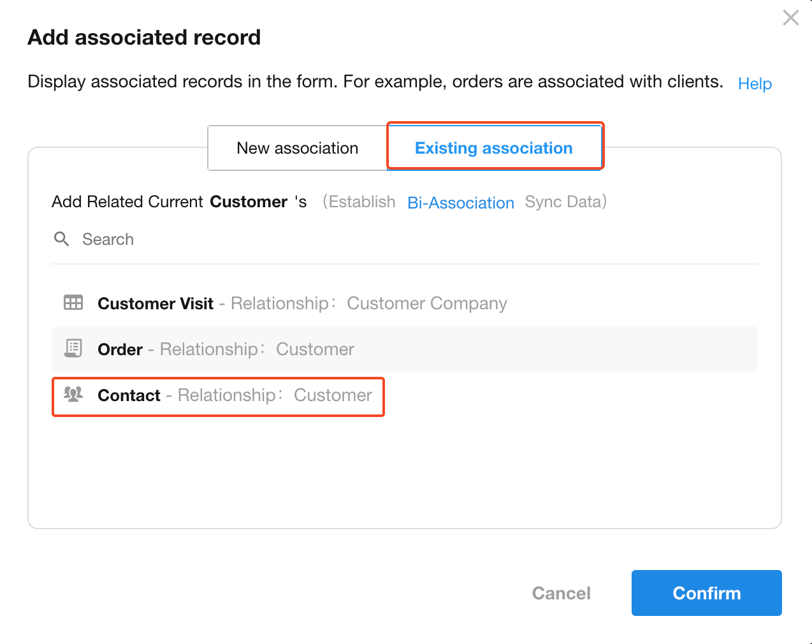Focus the Search input field
The width and height of the screenshot is (812, 644).
pos(382,239)
